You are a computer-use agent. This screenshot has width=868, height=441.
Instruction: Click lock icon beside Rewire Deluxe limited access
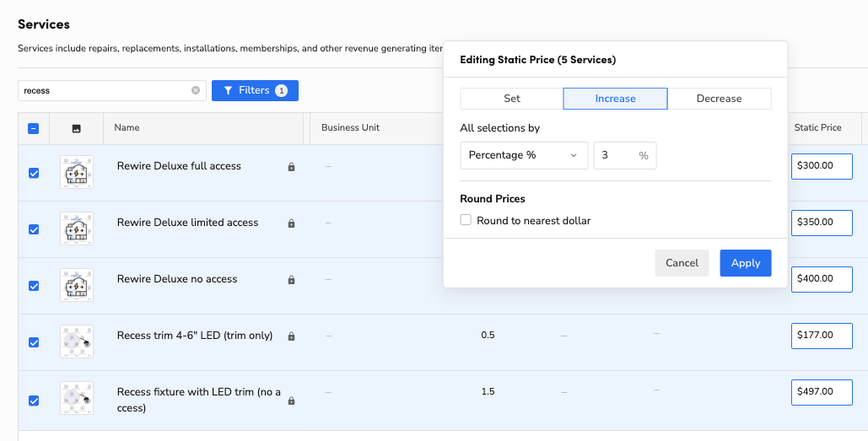291,223
